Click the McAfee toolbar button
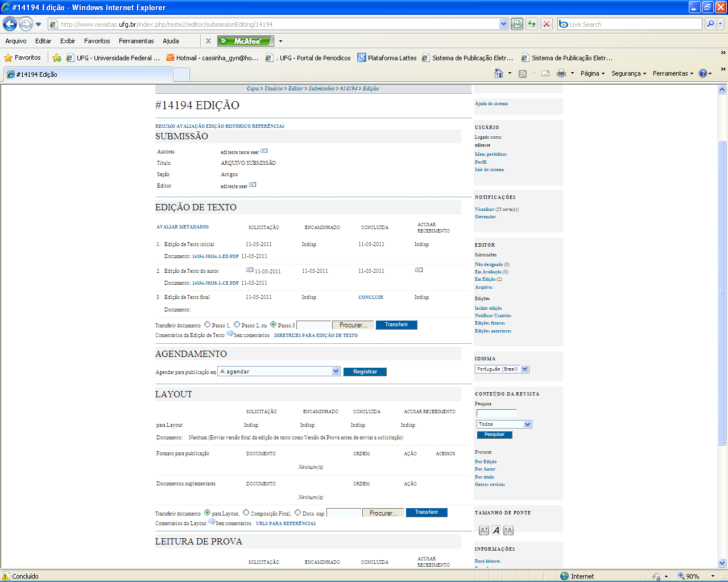This screenshot has width=728, height=582. 246,41
